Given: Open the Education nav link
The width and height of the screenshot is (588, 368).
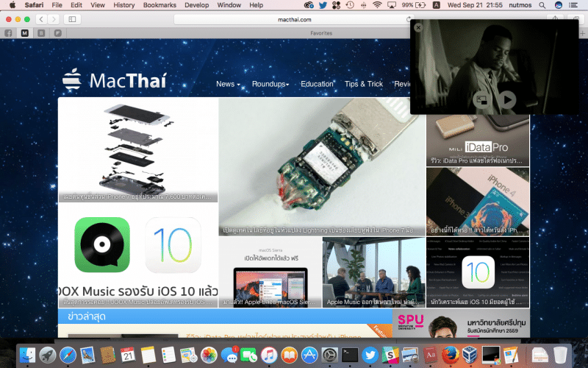Looking at the screenshot, I should (317, 84).
